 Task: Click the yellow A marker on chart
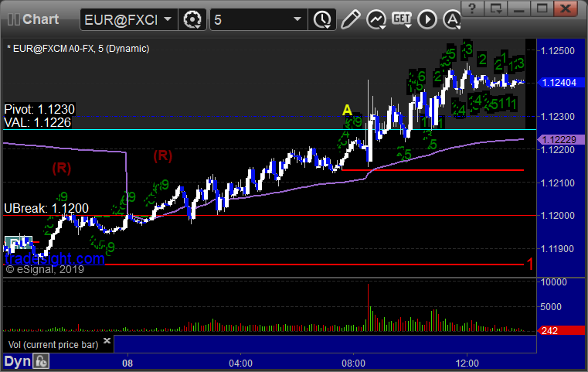click(347, 110)
